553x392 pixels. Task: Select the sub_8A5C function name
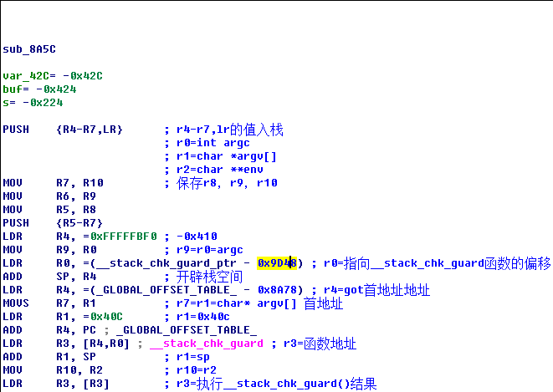pyautogui.click(x=29, y=49)
